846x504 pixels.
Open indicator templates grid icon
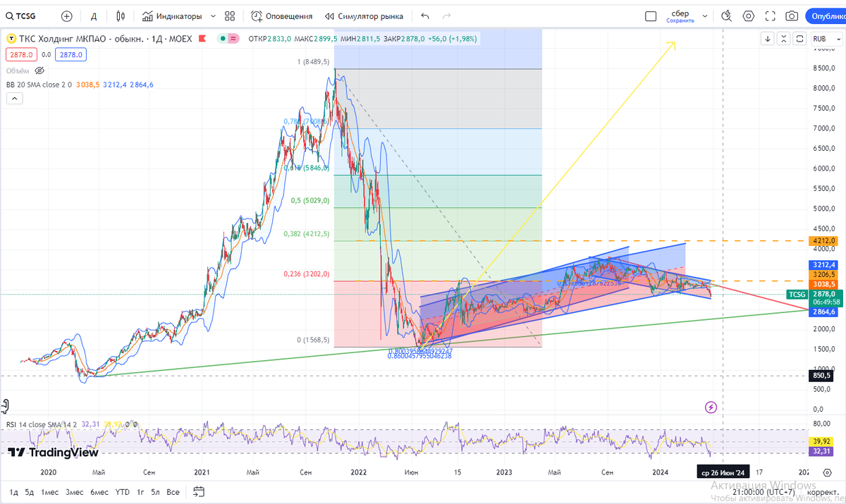pos(230,16)
